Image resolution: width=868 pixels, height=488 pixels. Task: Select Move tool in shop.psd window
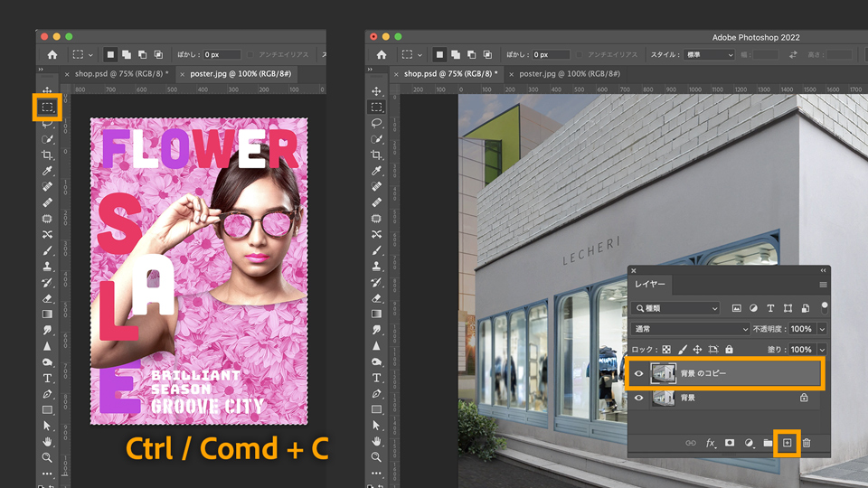click(376, 90)
